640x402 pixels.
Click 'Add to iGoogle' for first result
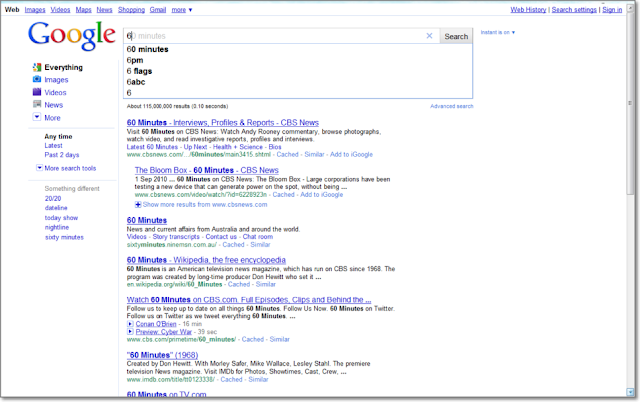pyautogui.click(x=351, y=154)
